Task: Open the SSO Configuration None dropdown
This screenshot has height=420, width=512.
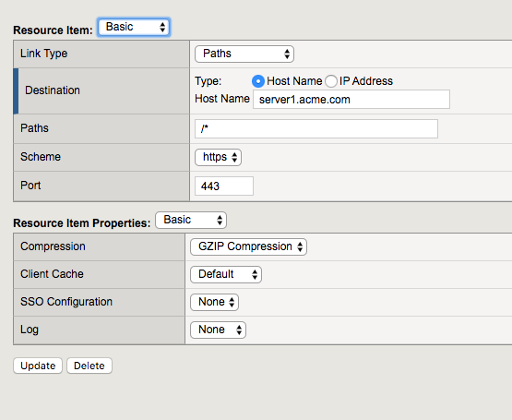Action: pos(215,302)
